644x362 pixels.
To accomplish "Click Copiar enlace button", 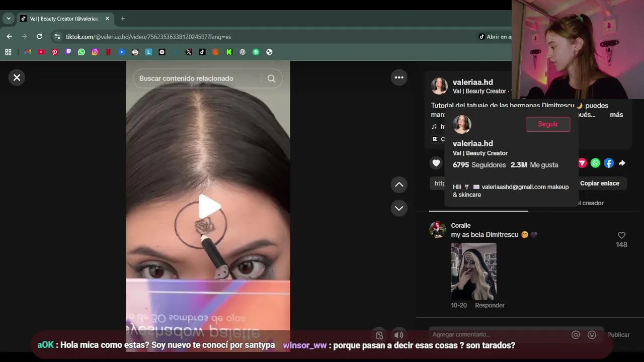I will (599, 184).
